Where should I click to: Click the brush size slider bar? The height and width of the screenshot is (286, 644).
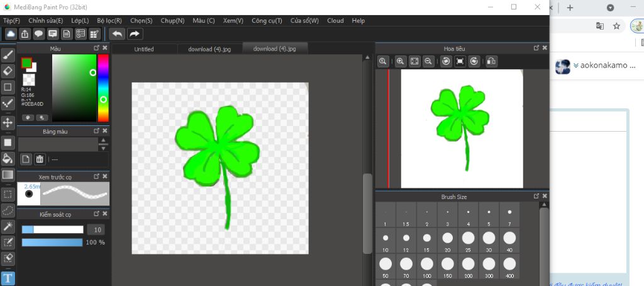tap(53, 230)
